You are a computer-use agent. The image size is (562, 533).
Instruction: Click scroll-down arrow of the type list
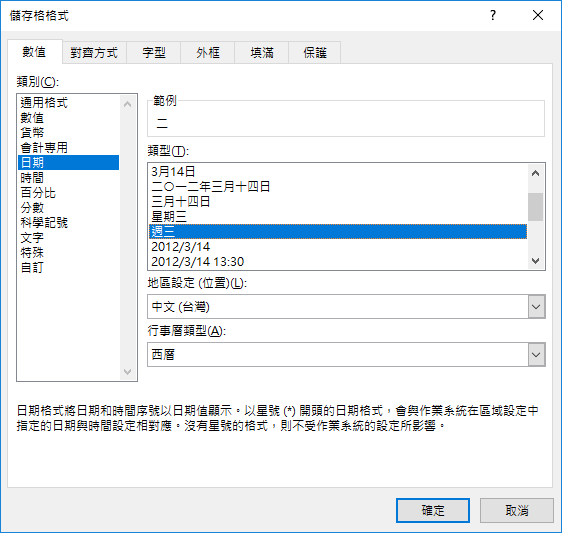[x=535, y=261]
